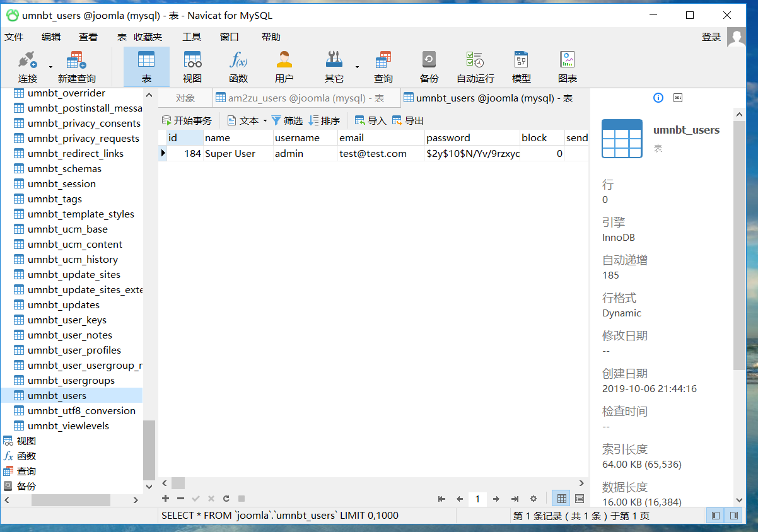758x532 pixels.
Task: Click the refresh icon in bottom bar
Action: coord(226,499)
